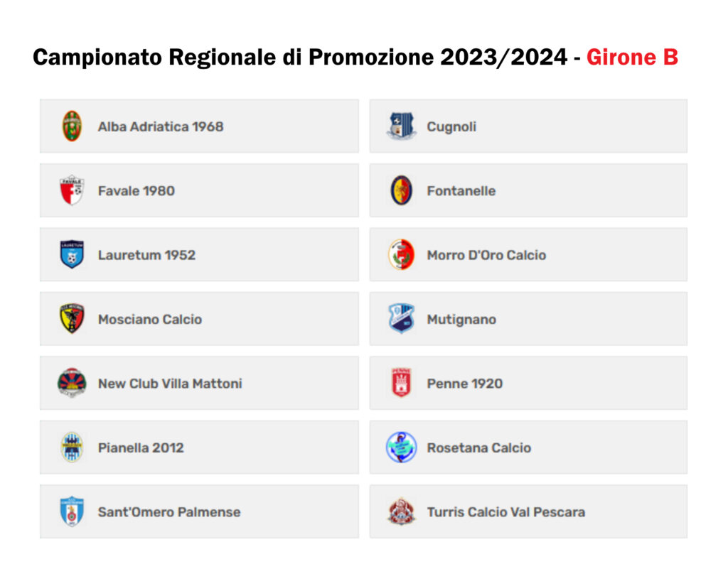This screenshot has height=564, width=728.
Task: Click the Cugnoli team crest
Action: [x=401, y=126]
